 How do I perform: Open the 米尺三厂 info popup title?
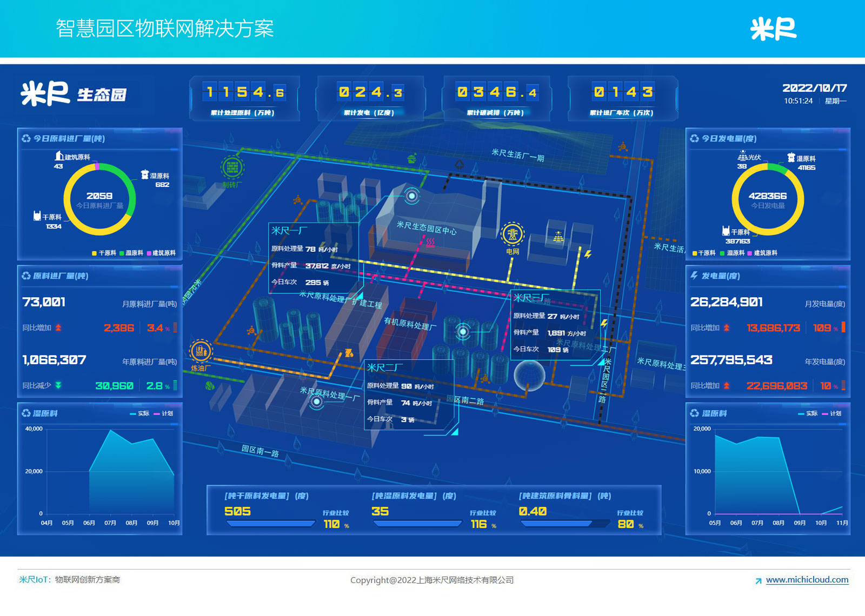531,298
